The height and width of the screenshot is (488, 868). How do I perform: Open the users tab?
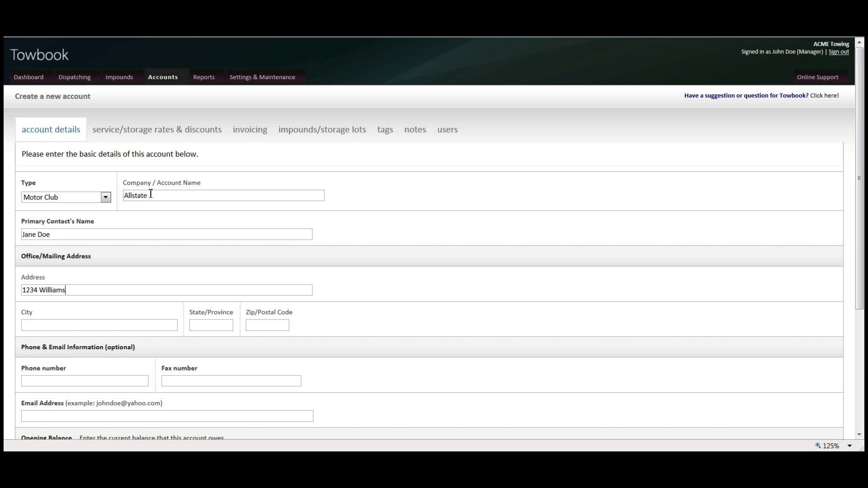448,130
